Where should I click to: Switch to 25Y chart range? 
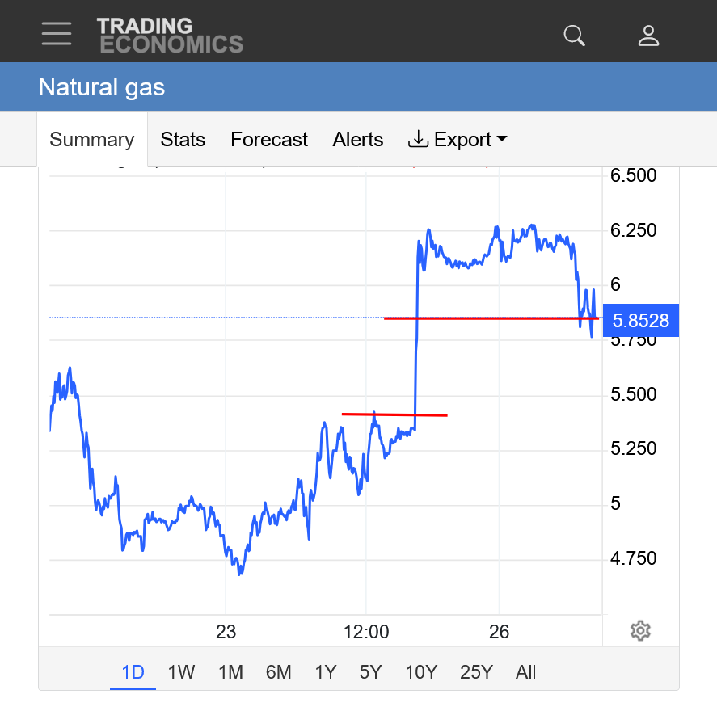(x=475, y=672)
